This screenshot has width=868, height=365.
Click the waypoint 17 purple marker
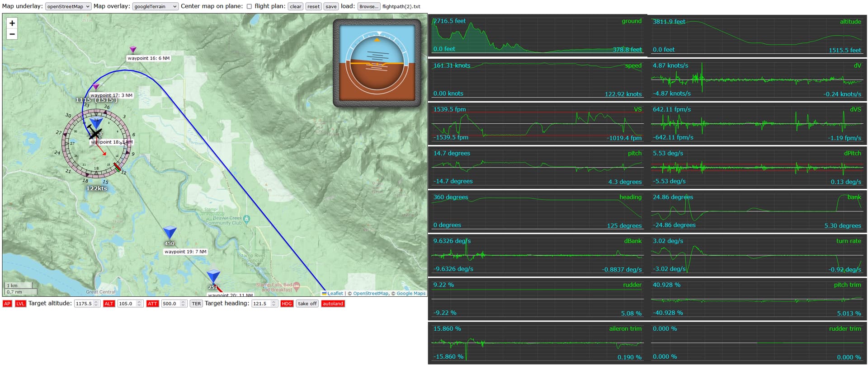pyautogui.click(x=96, y=86)
